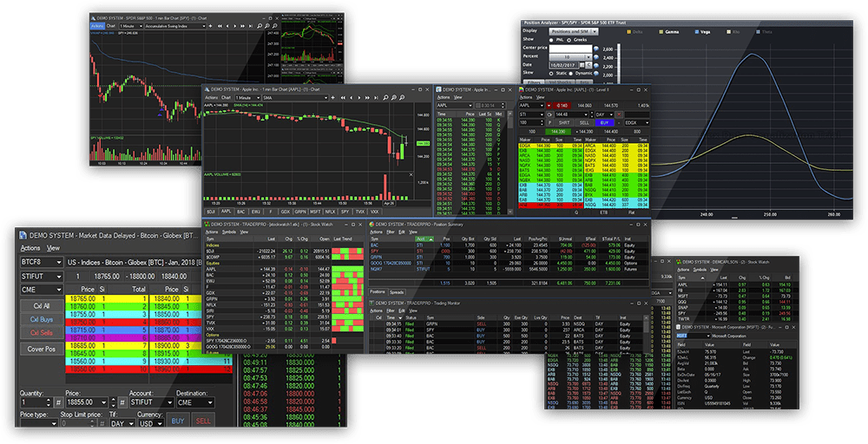Click blue BUY button in Level II

point(604,123)
